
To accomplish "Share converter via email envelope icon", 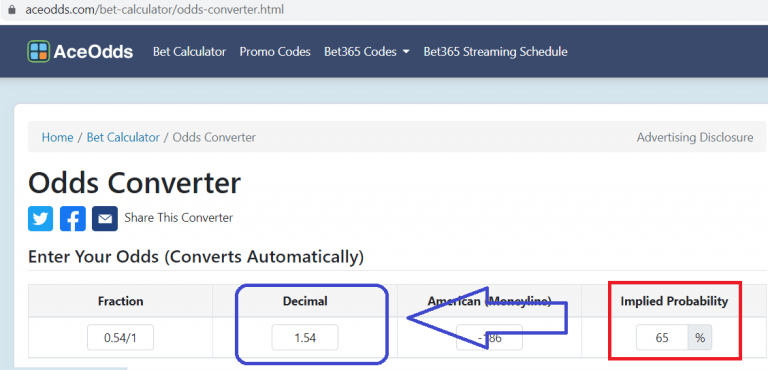I will tap(105, 219).
